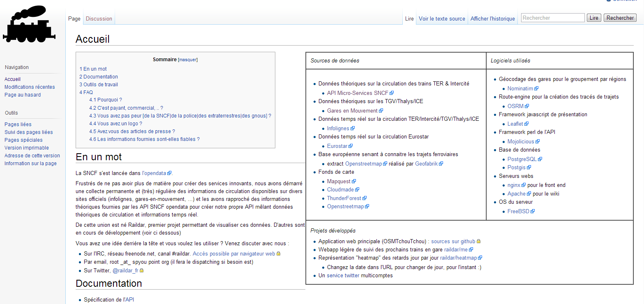Collapse the Sommaire with masquer toggle

(187, 60)
